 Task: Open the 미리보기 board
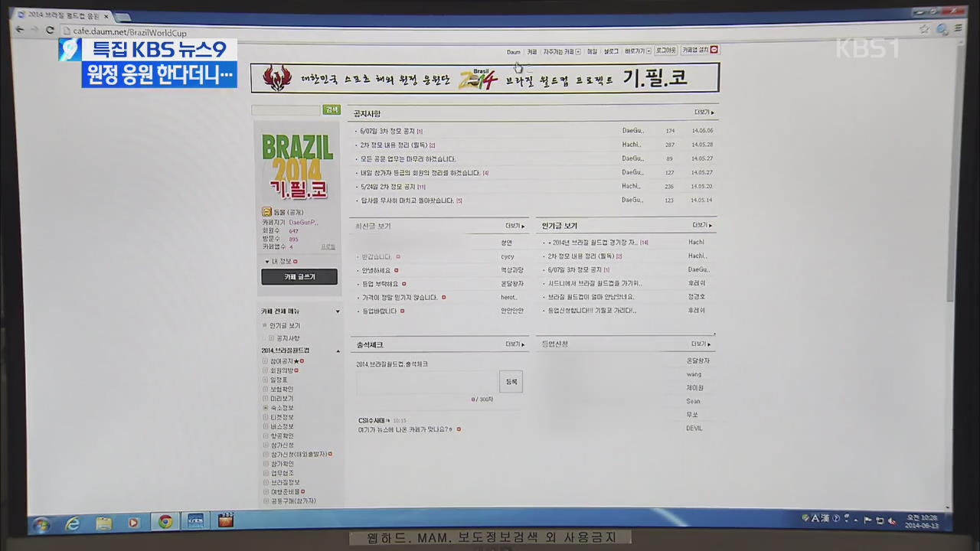click(282, 399)
